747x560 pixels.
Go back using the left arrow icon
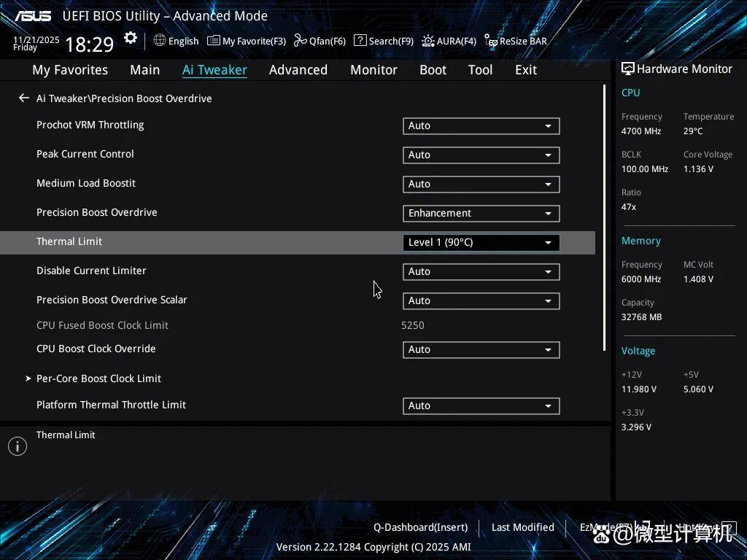[24, 98]
